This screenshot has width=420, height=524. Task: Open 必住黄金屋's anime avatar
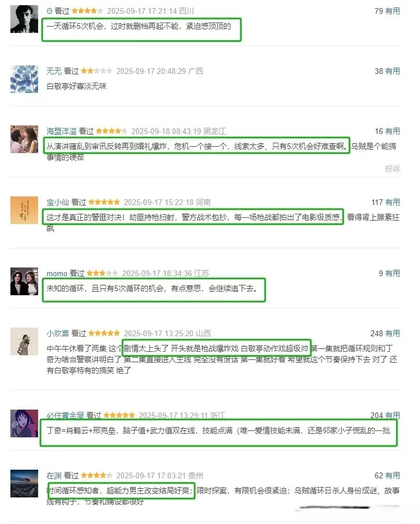click(x=24, y=423)
